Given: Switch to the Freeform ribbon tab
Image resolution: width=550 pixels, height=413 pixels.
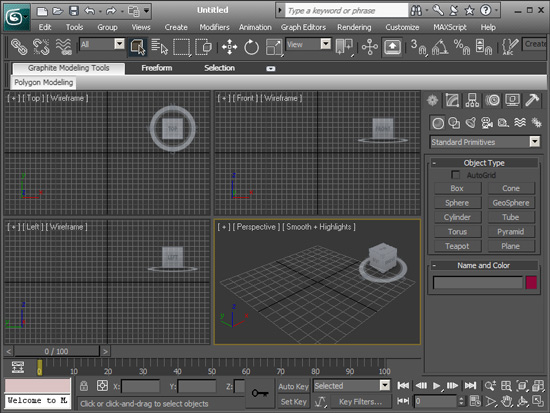Looking at the screenshot, I should pos(156,68).
